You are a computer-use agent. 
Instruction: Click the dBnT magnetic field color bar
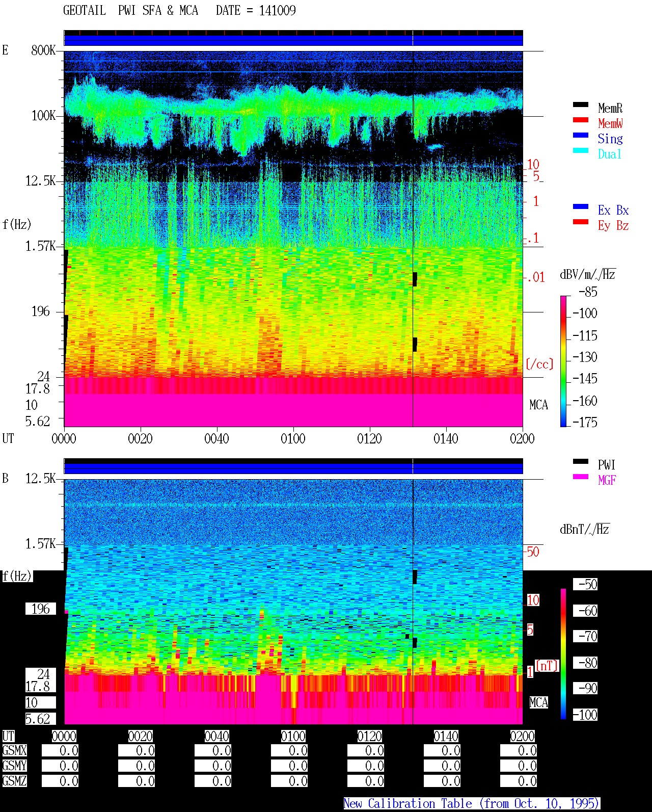tap(563, 654)
